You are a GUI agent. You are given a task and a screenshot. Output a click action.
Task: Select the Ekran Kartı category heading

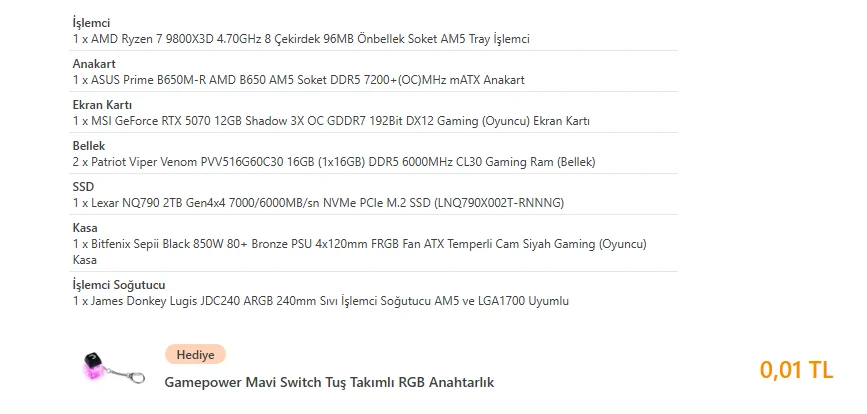(x=102, y=105)
